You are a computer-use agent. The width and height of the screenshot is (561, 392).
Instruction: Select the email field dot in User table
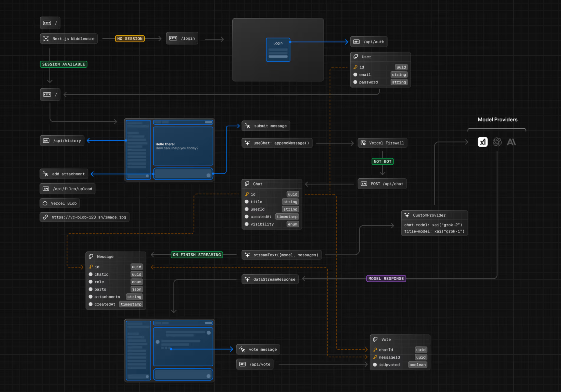355,75
